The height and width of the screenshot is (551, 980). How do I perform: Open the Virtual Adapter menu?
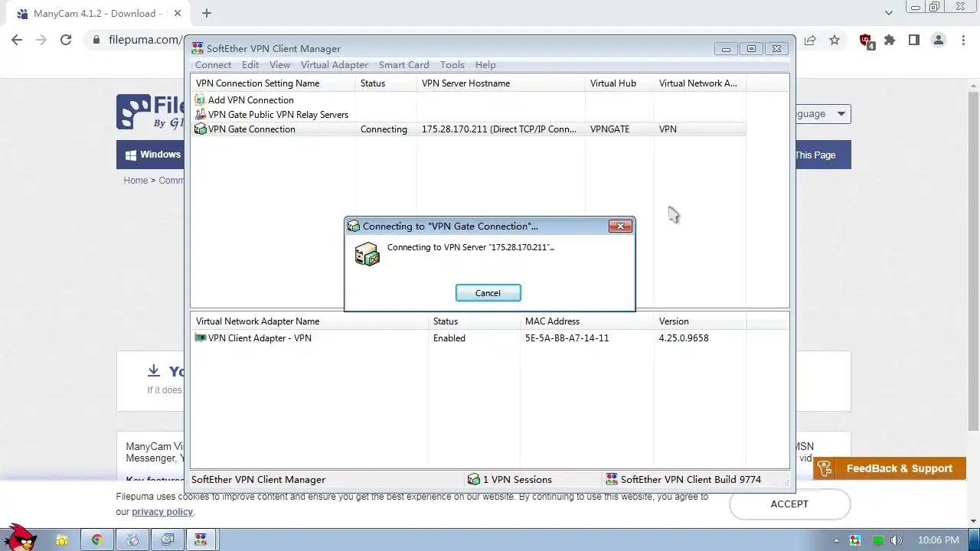334,65
